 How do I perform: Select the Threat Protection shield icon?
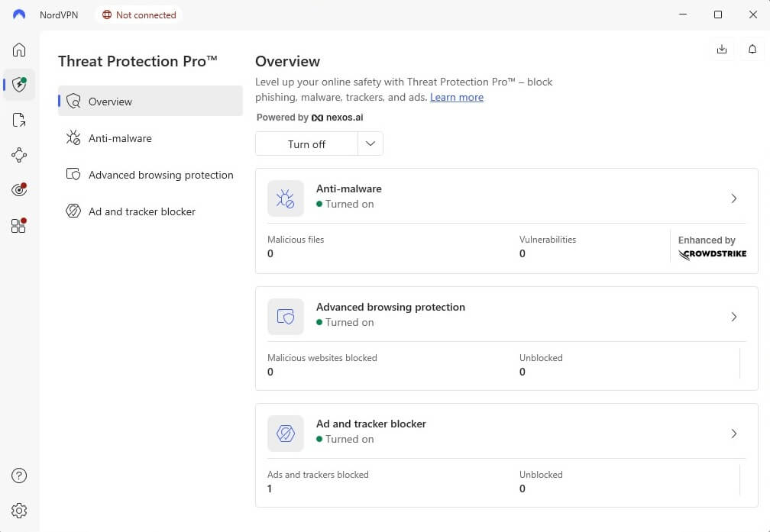coord(19,85)
